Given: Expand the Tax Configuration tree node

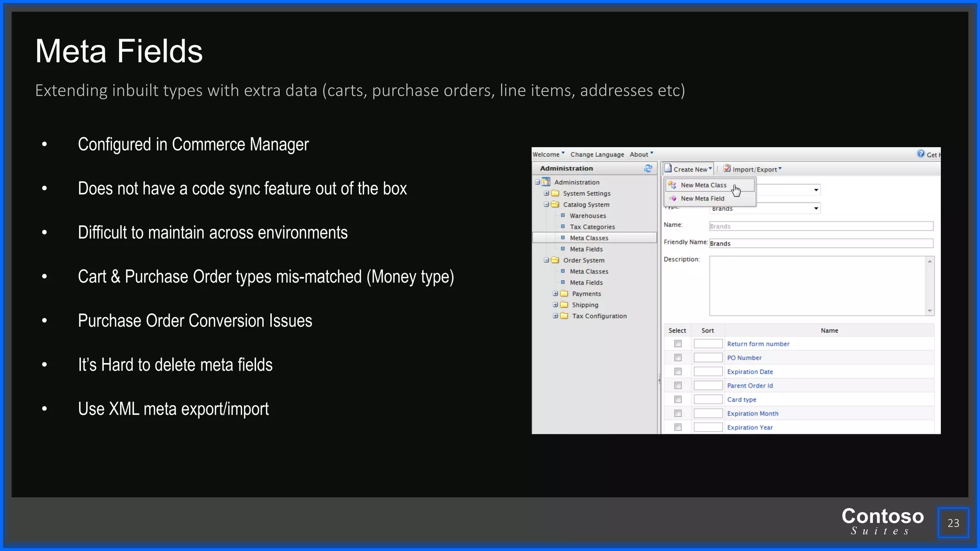Looking at the screenshot, I should click(555, 316).
